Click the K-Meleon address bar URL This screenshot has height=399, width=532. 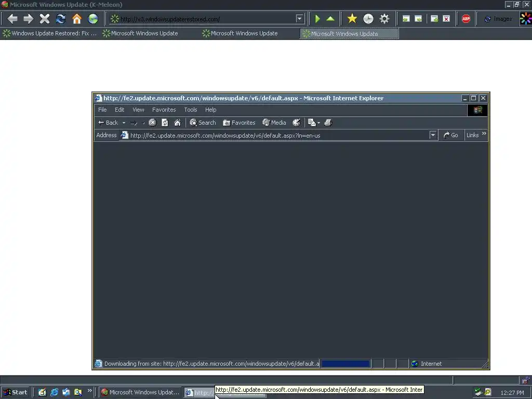(x=170, y=19)
